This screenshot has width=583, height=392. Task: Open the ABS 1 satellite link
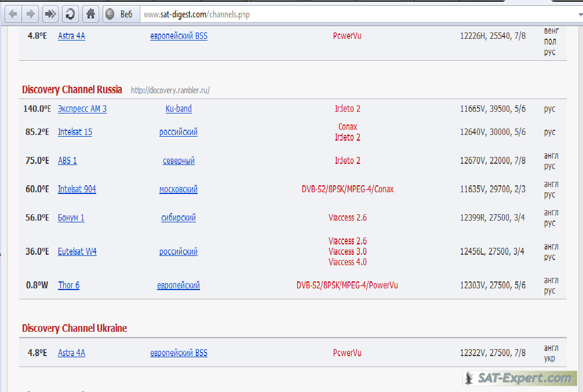(x=67, y=160)
